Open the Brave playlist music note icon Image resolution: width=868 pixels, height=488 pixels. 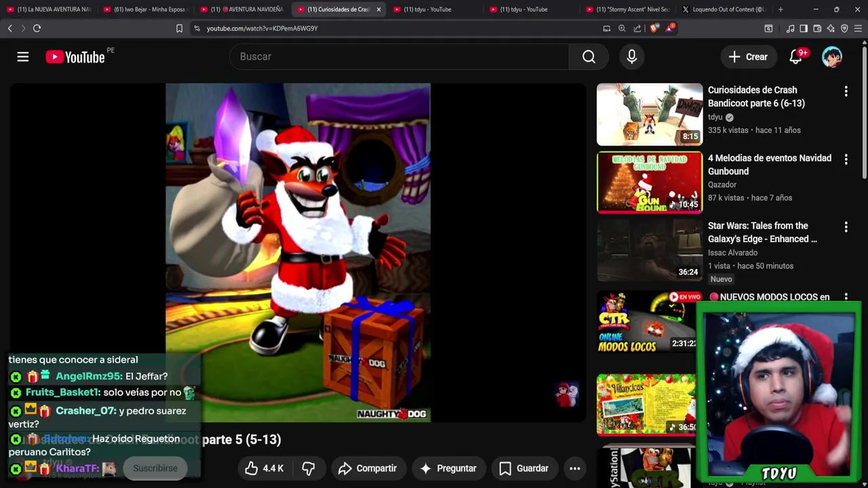coord(790,28)
